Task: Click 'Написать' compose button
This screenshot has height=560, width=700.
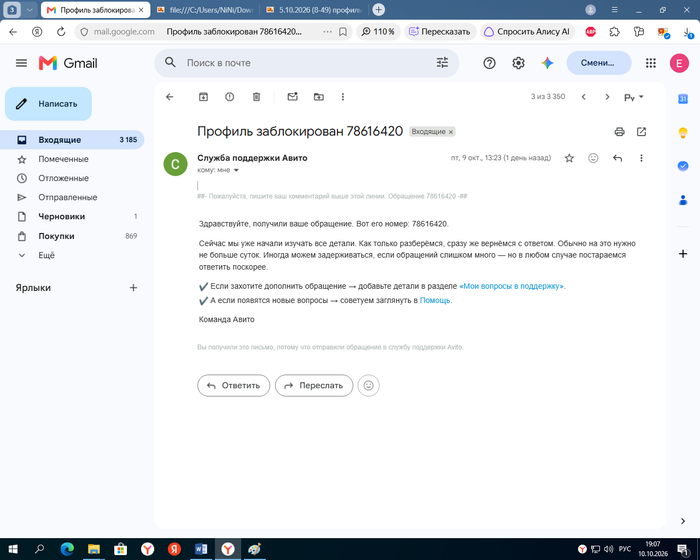Action: (48, 104)
